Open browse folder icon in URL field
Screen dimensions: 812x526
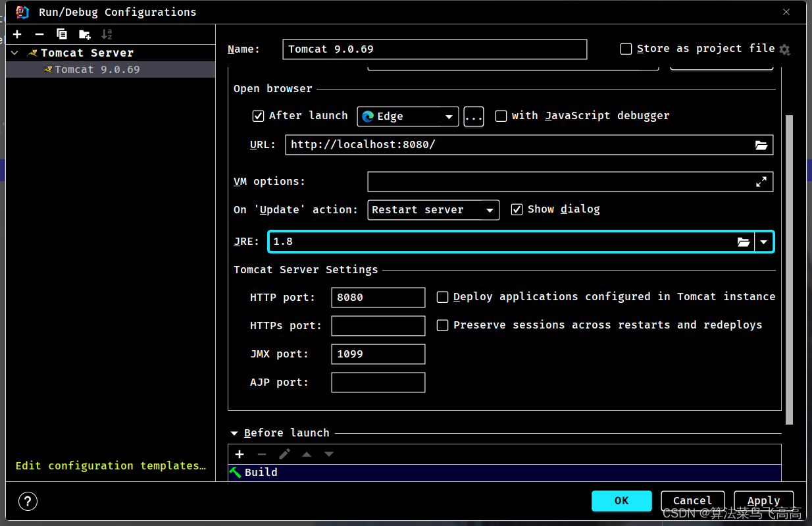tap(761, 145)
